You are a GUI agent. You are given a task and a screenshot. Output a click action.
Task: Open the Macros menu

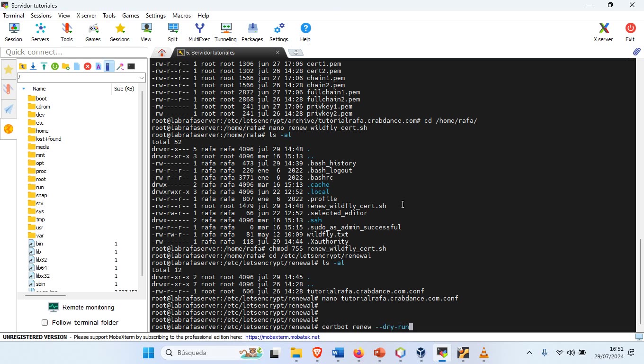pos(181,15)
